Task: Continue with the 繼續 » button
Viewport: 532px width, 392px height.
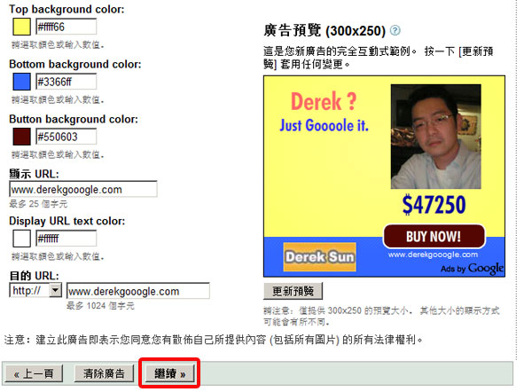Action: point(169,373)
